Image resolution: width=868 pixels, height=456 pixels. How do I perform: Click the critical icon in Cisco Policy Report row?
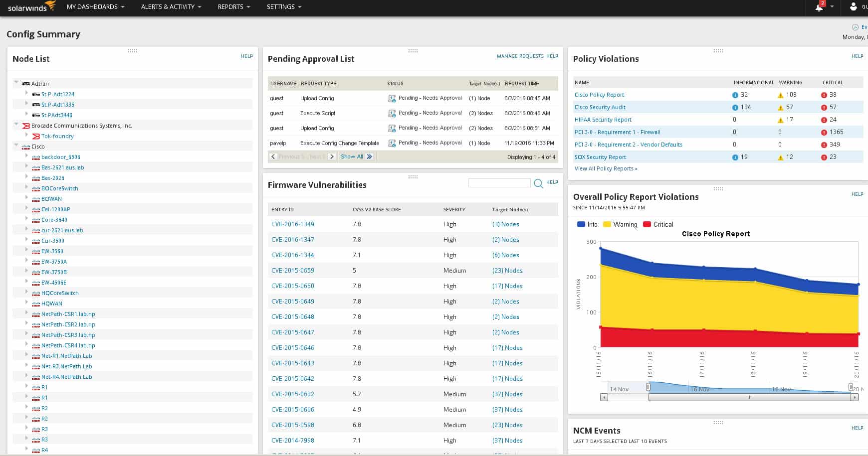click(x=824, y=95)
